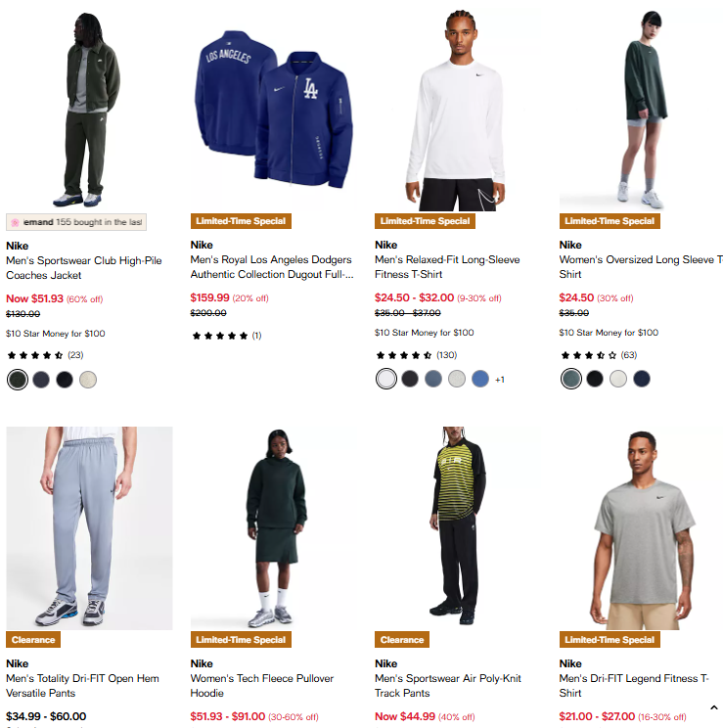Select royal blue swatch on Fitness T-Shirt
The image size is (723, 728).
tap(480, 379)
